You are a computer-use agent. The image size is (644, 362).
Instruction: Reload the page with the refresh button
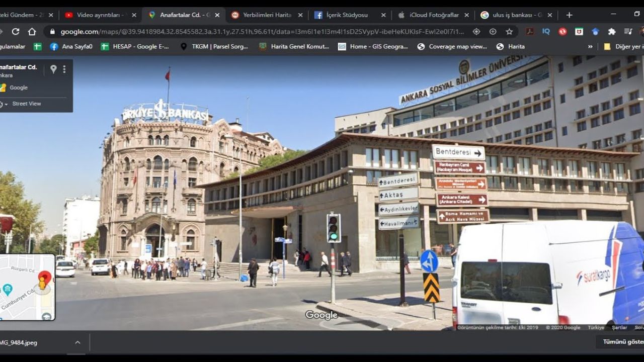tap(16, 32)
